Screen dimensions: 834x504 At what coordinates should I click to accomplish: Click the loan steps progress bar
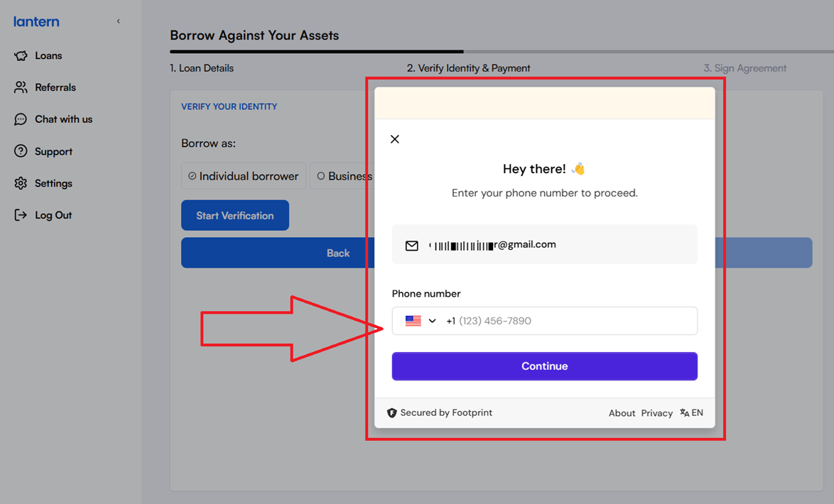coord(502,52)
